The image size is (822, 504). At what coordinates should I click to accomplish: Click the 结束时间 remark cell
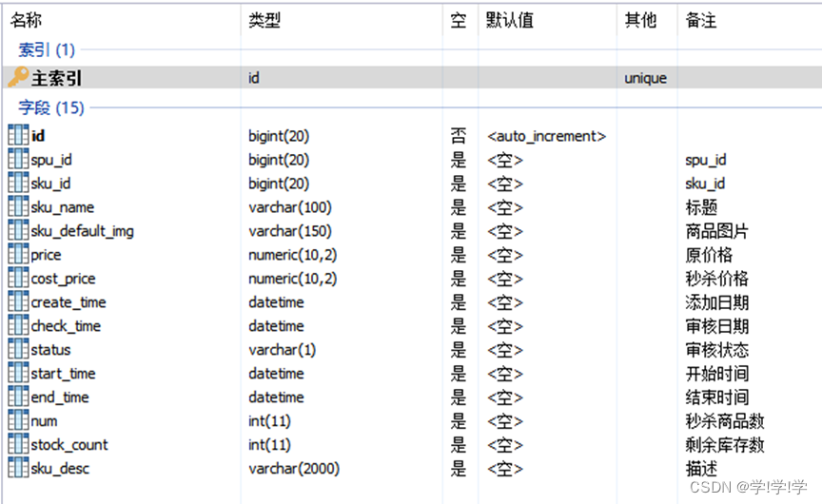(716, 397)
